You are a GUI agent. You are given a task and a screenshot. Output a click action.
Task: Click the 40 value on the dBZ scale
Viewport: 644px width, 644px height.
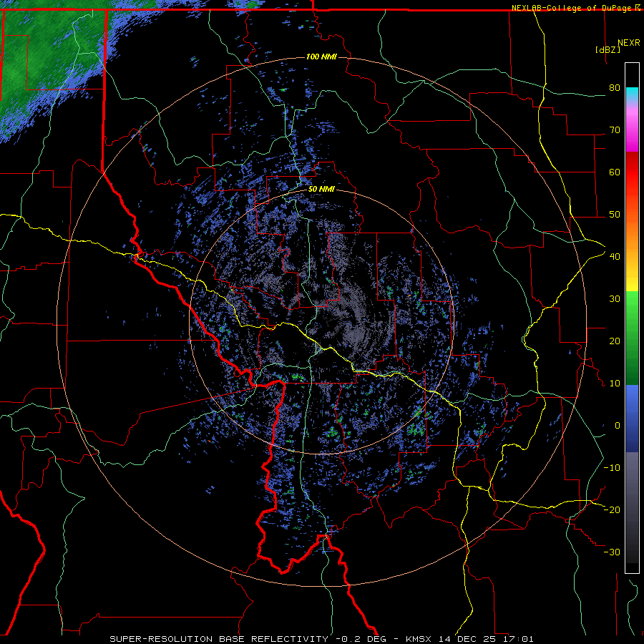[x=615, y=257]
